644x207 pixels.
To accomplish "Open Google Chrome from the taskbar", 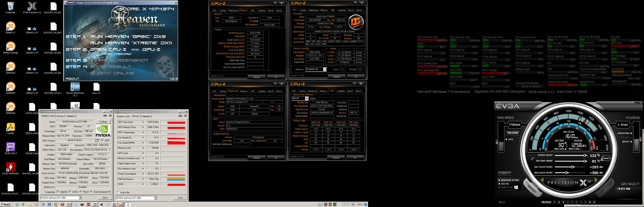I will 23,205.
